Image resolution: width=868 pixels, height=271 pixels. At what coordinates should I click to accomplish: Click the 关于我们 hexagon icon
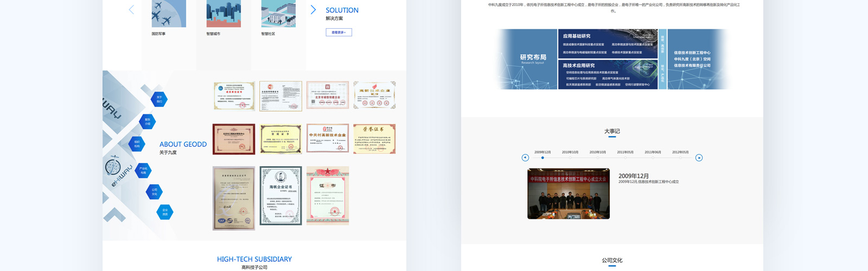tap(159, 99)
